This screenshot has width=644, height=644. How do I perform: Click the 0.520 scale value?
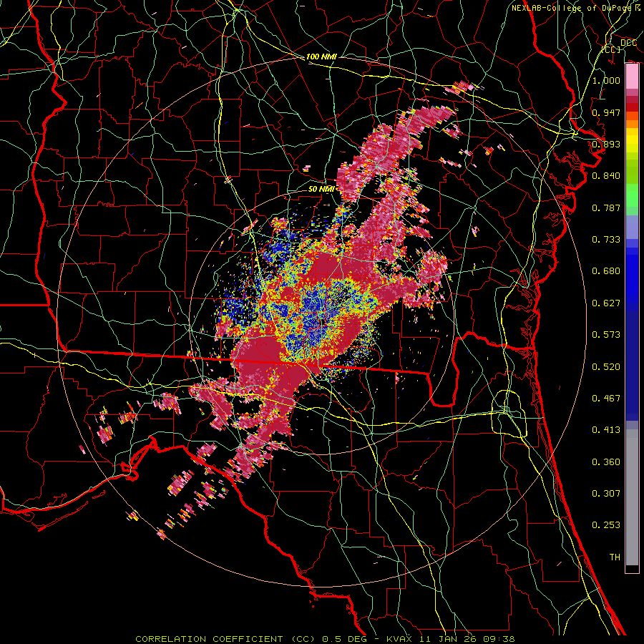606,367
